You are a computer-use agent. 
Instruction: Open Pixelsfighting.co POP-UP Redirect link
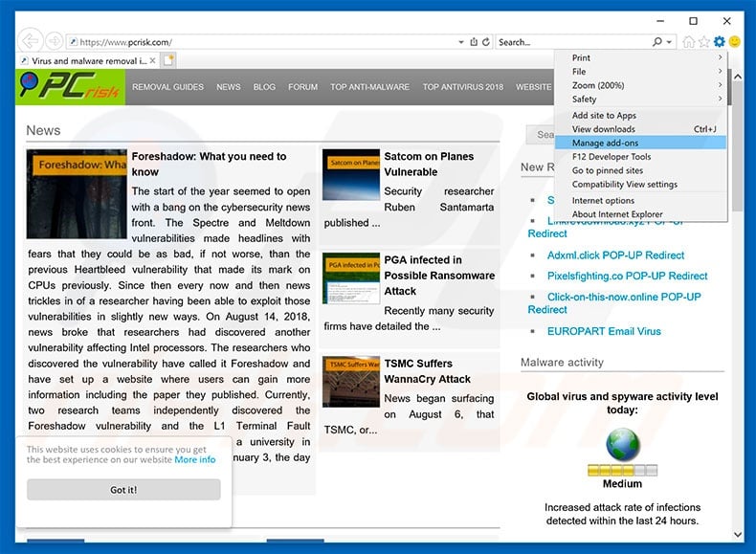tap(627, 276)
